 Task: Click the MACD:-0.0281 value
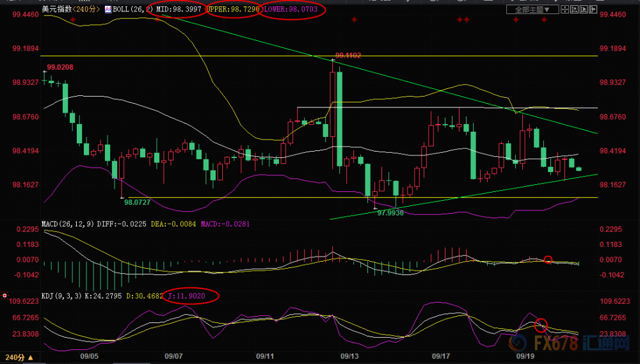point(225,224)
